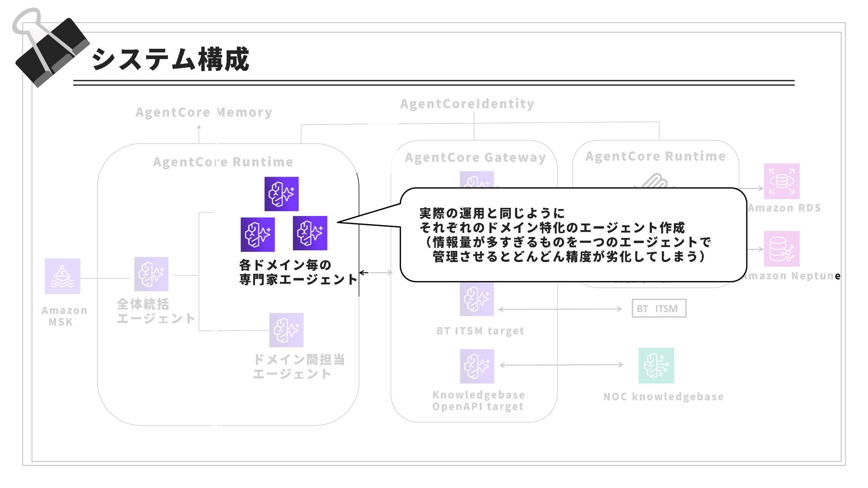Click the Knowledgebase OpenAPI target icon
Screen dimensions: 868x488
click(476, 366)
